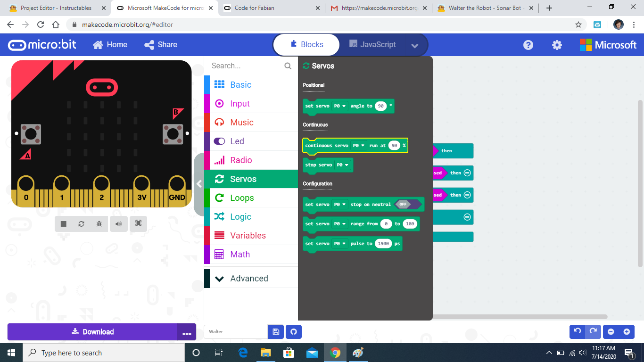
Task: Share the project
Action: click(161, 45)
